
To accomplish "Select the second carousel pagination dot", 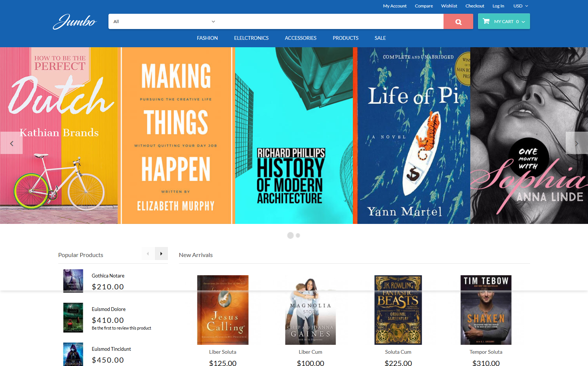I will pyautogui.click(x=298, y=235).
